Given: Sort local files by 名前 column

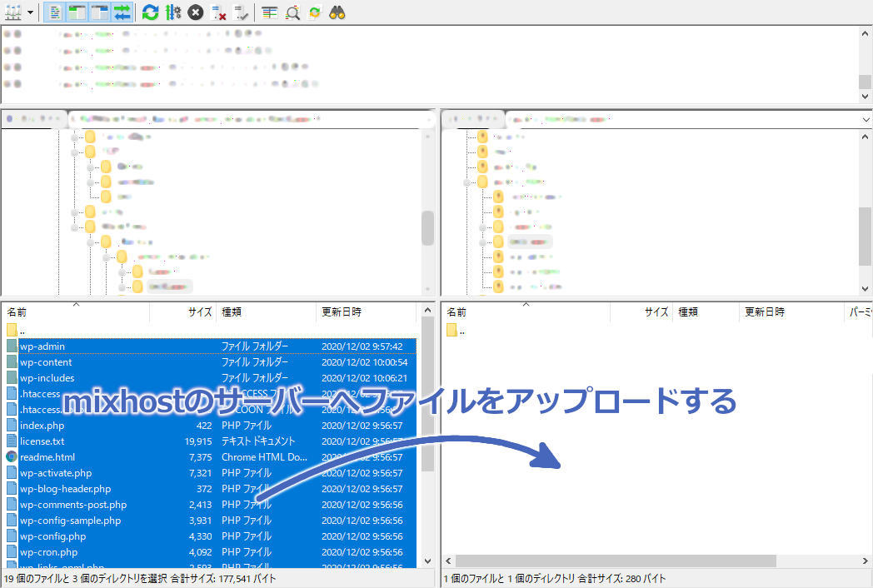Looking at the screenshot, I should [x=76, y=312].
